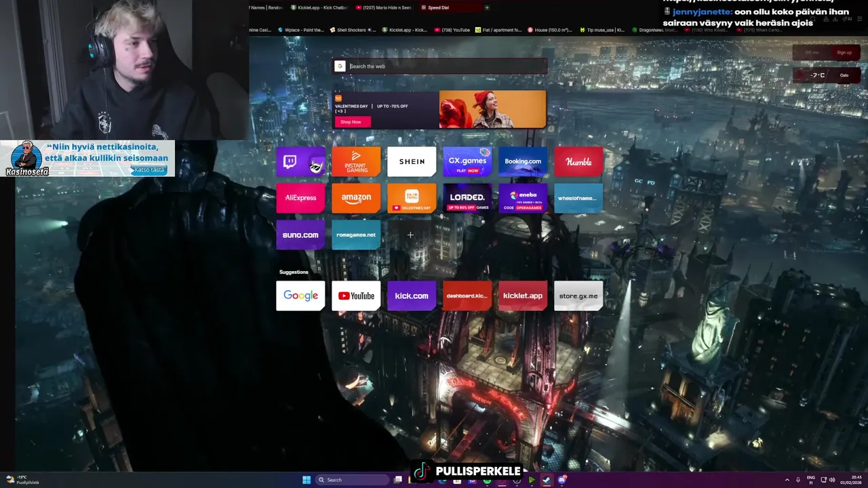
Task: Open the Valentines Day orange speed dial tile
Action: click(x=412, y=198)
